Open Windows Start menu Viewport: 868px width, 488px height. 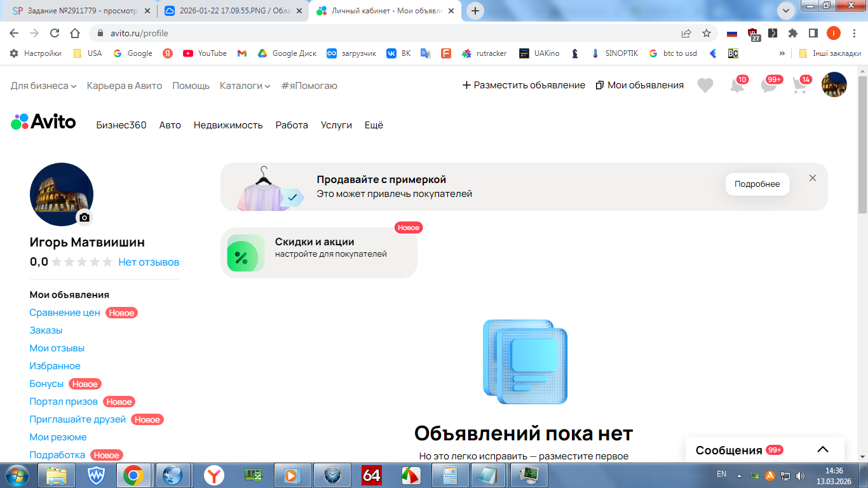click(x=16, y=475)
